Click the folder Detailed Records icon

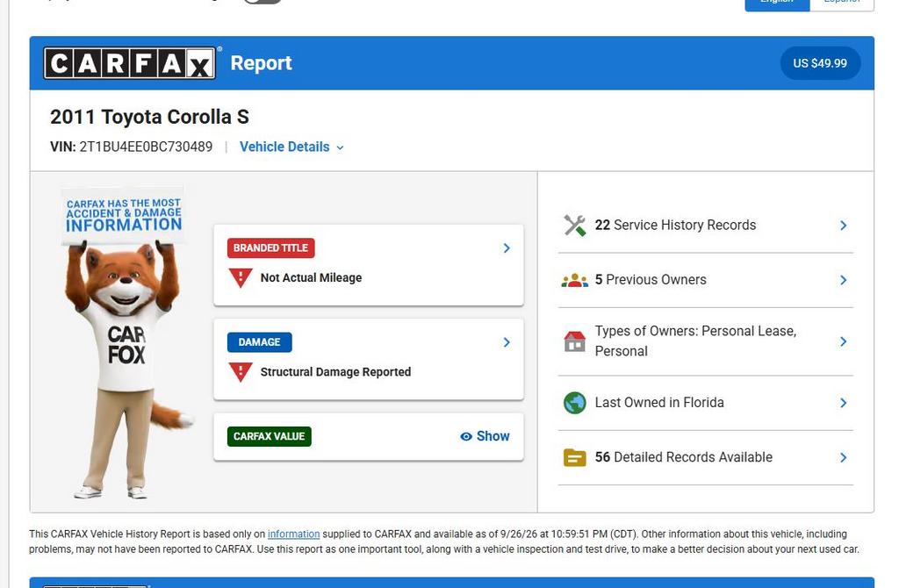point(574,457)
